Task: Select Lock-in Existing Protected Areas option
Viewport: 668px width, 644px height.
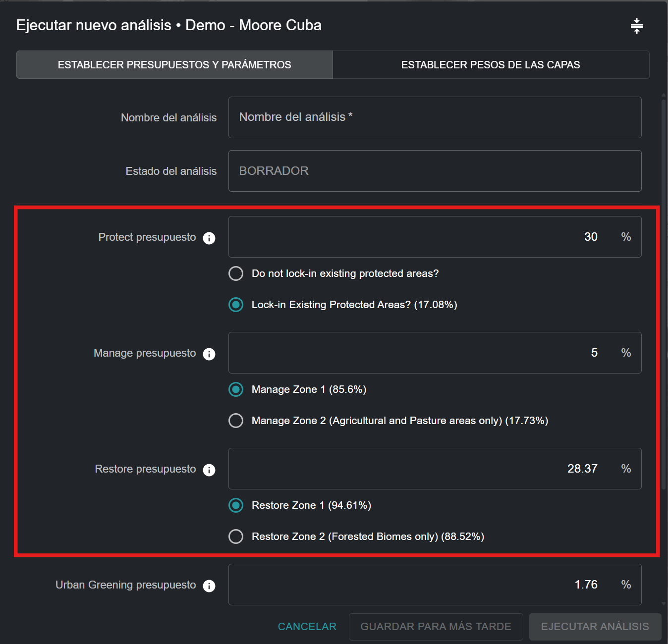Action: pos(236,305)
